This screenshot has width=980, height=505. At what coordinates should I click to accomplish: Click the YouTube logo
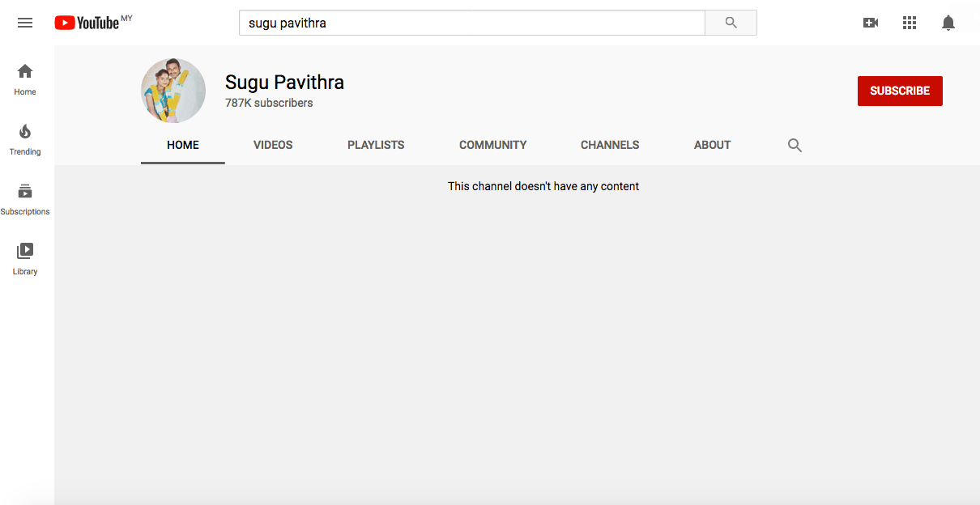[87, 23]
